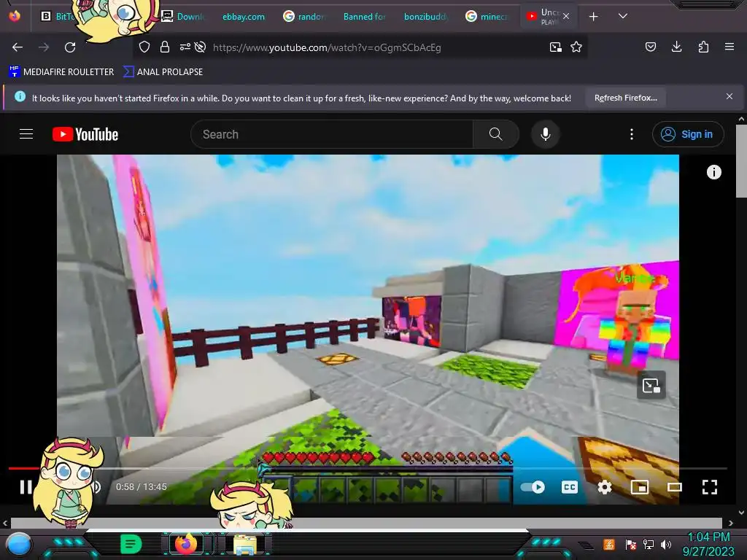Open the tracking protection shield icon
Image resolution: width=747 pixels, height=560 pixels.
(144, 47)
